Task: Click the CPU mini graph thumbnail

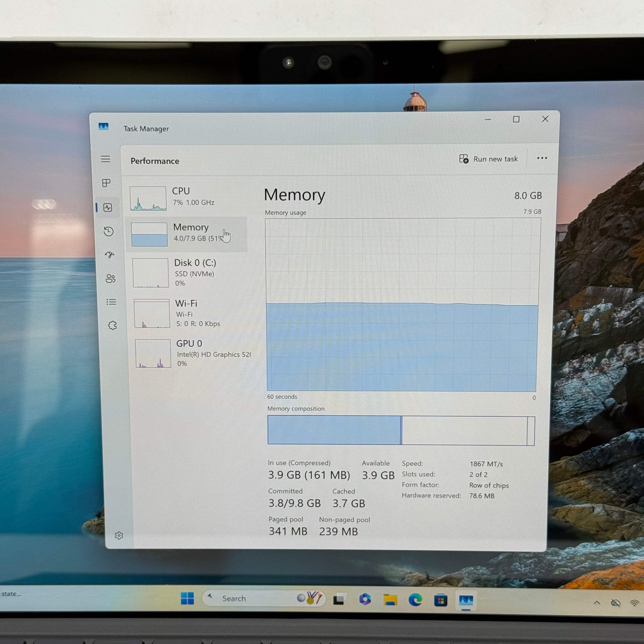Action: coord(148,198)
